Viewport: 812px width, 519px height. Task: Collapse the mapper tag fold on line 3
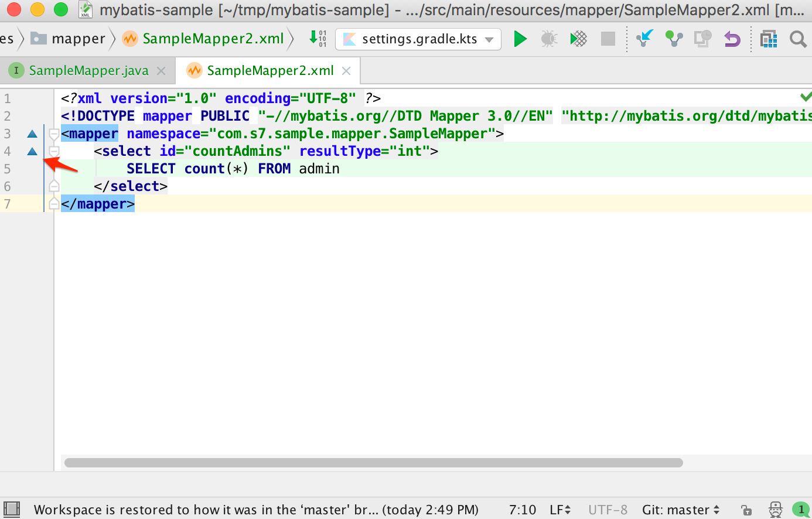pos(54,134)
